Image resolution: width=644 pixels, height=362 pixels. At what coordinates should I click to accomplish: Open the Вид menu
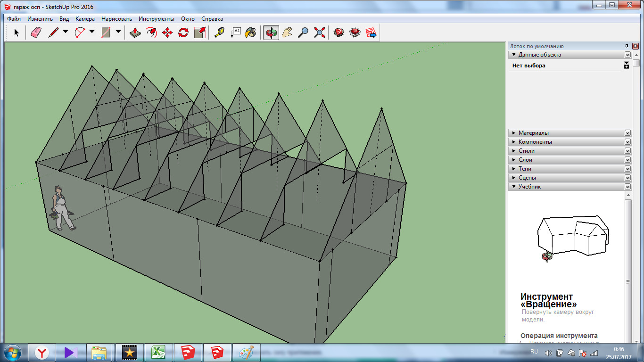(64, 19)
